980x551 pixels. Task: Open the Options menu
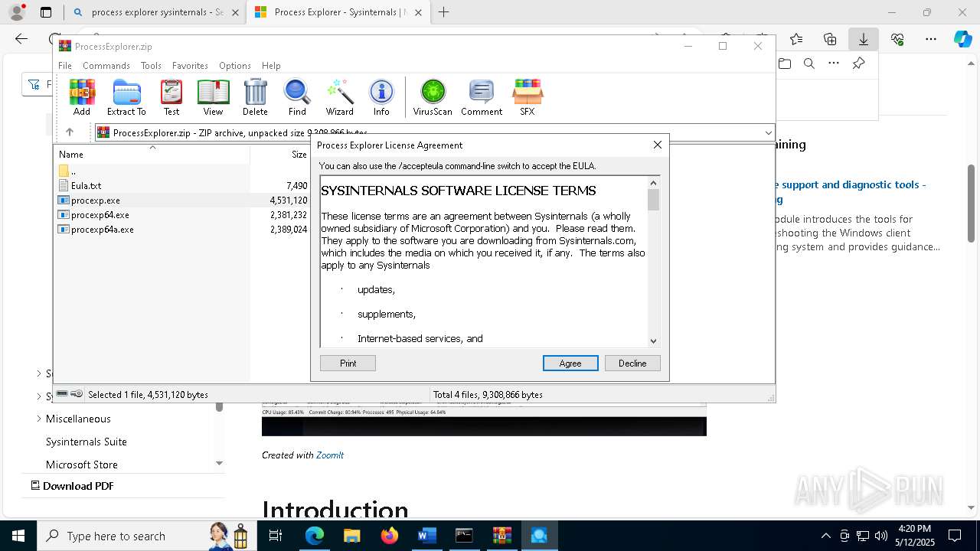click(x=235, y=66)
